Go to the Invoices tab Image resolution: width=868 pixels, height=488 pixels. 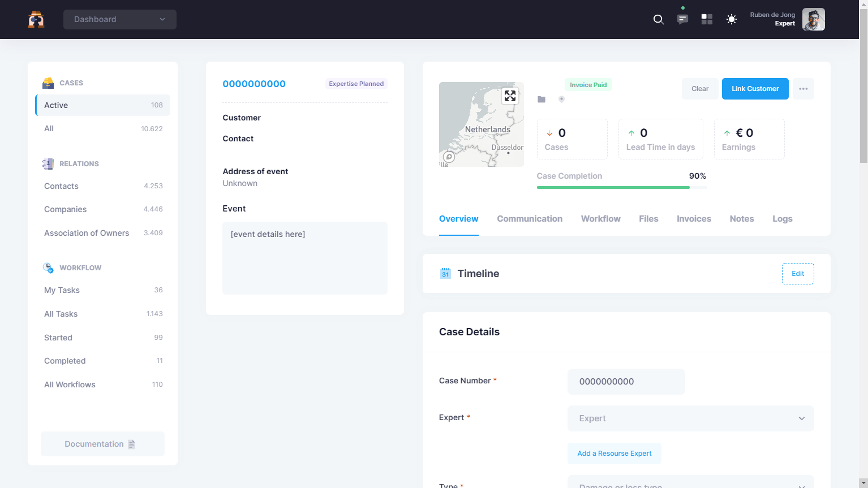coord(694,219)
